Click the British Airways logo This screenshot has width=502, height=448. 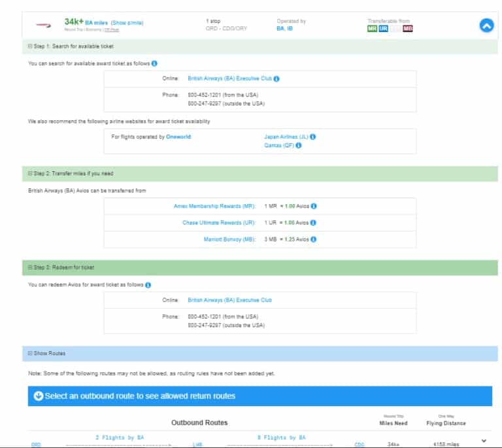click(x=44, y=25)
